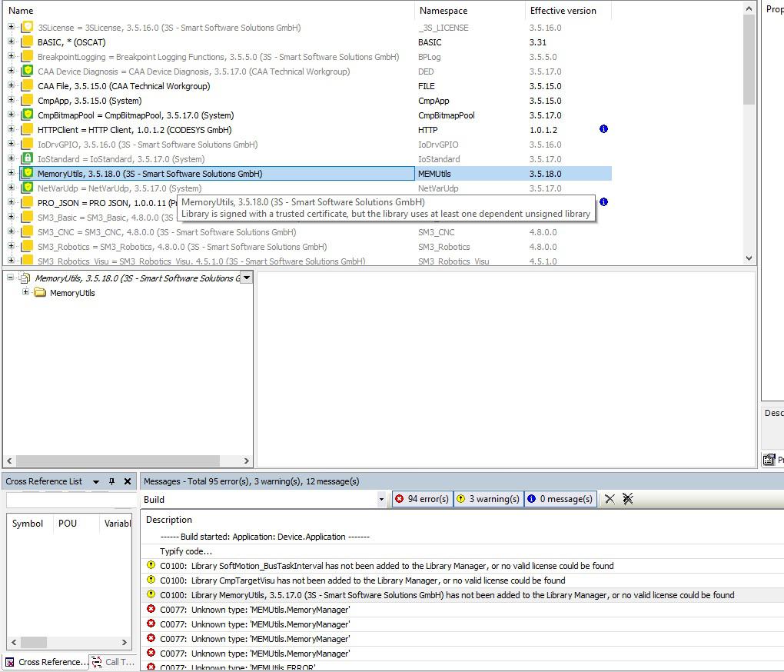Click the MemoryUtils folder icon in lower tree
This screenshot has width=784, height=672.
coord(40,293)
